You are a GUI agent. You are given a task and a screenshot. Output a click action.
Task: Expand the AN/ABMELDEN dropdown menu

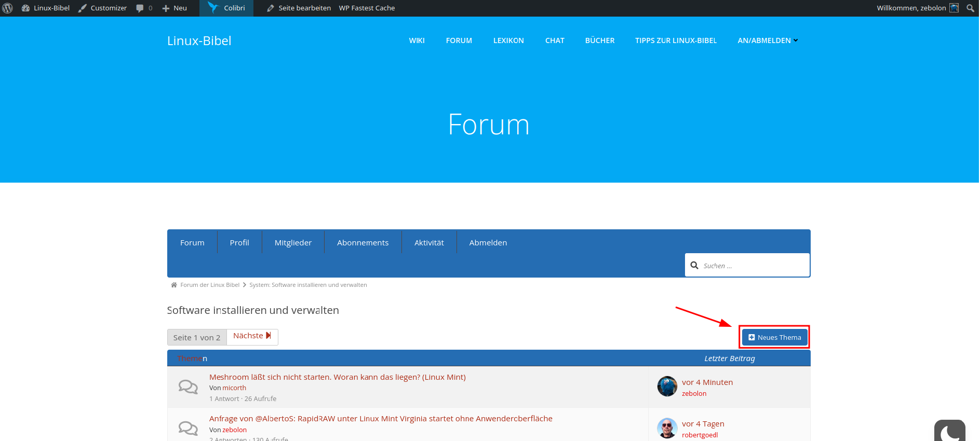pyautogui.click(x=768, y=40)
